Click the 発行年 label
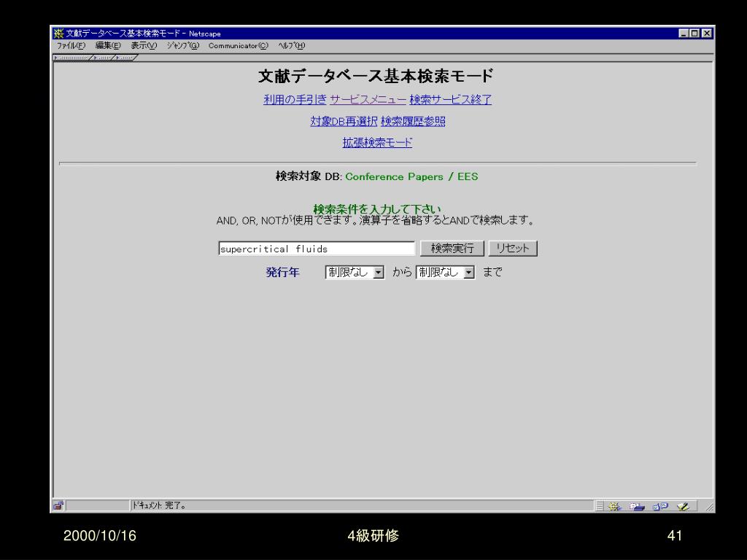 point(282,273)
